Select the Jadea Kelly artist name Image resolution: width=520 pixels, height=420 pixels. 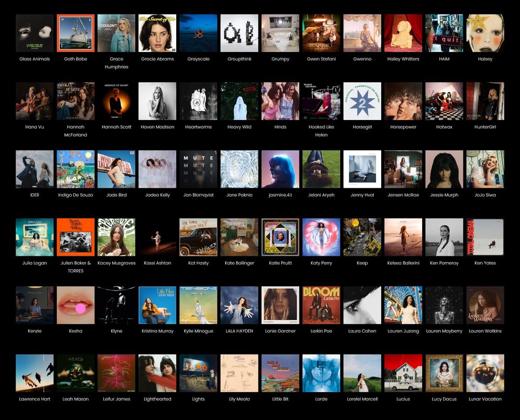click(158, 195)
